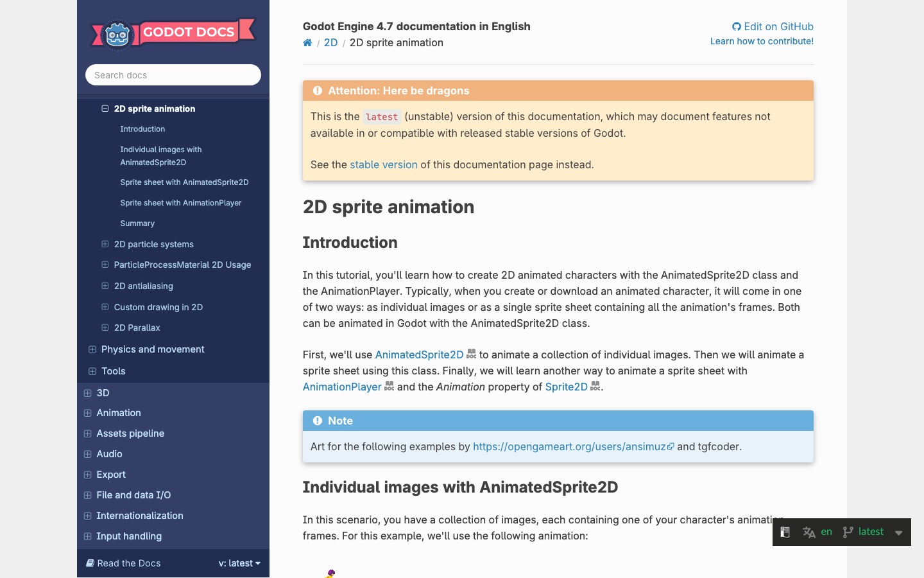This screenshot has width=924, height=578.
Task: Select the en language in flyout
Action: [x=826, y=532]
